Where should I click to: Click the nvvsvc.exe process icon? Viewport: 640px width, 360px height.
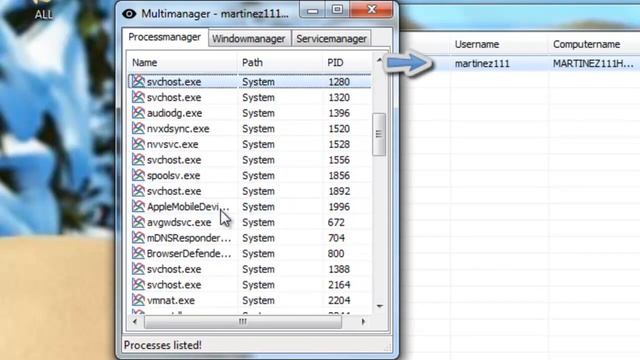[x=138, y=144]
